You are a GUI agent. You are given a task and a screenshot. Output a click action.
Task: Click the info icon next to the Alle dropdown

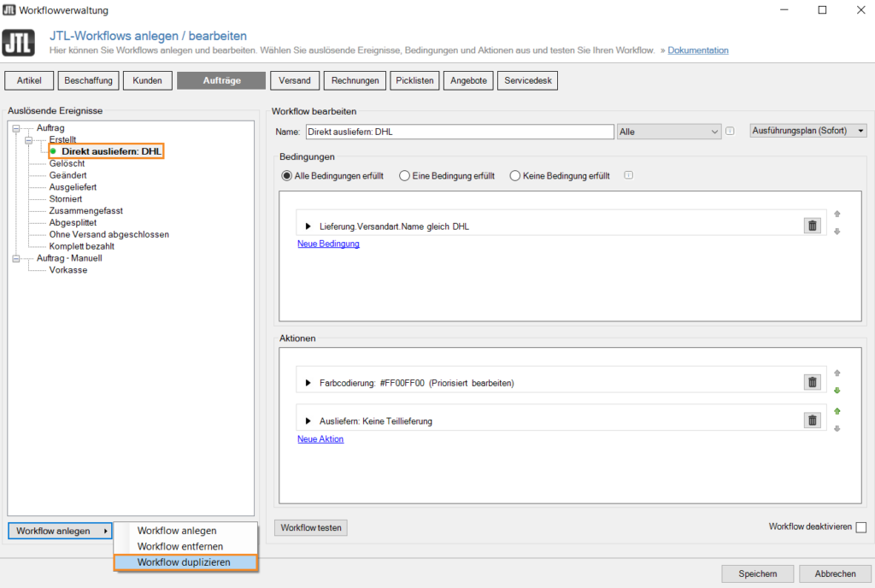coord(731,131)
